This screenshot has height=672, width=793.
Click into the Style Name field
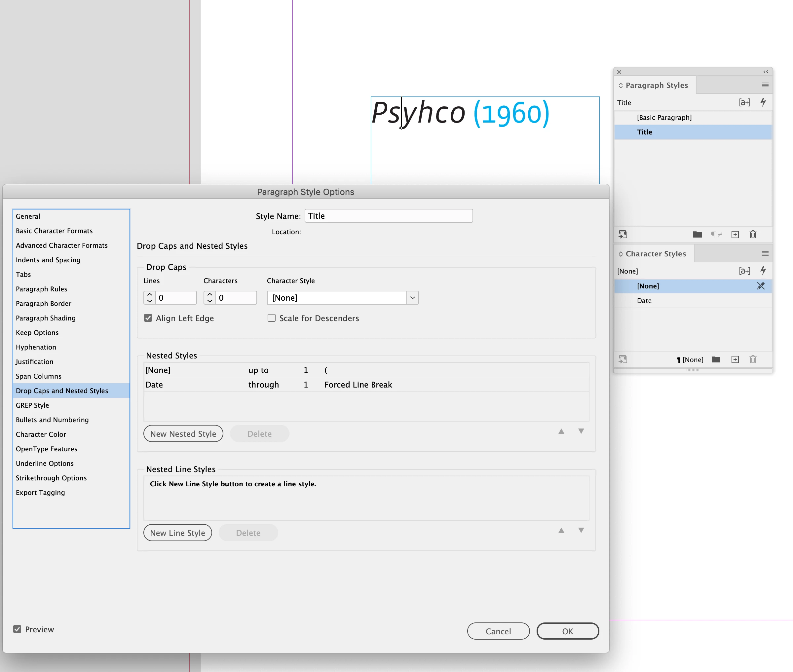389,216
